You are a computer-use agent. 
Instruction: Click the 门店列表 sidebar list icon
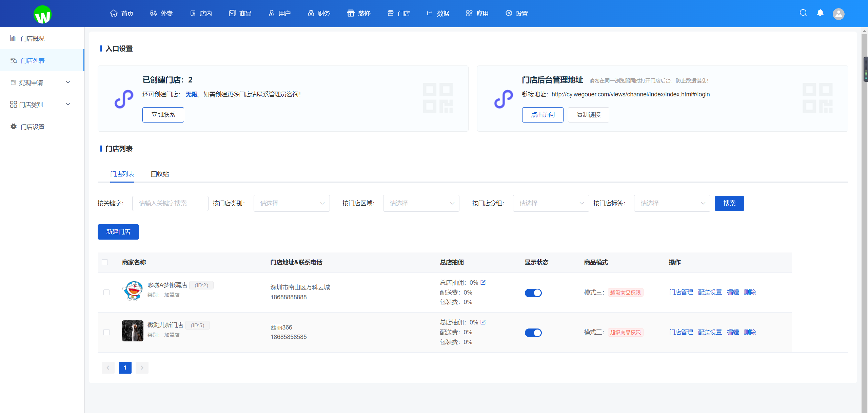point(14,60)
